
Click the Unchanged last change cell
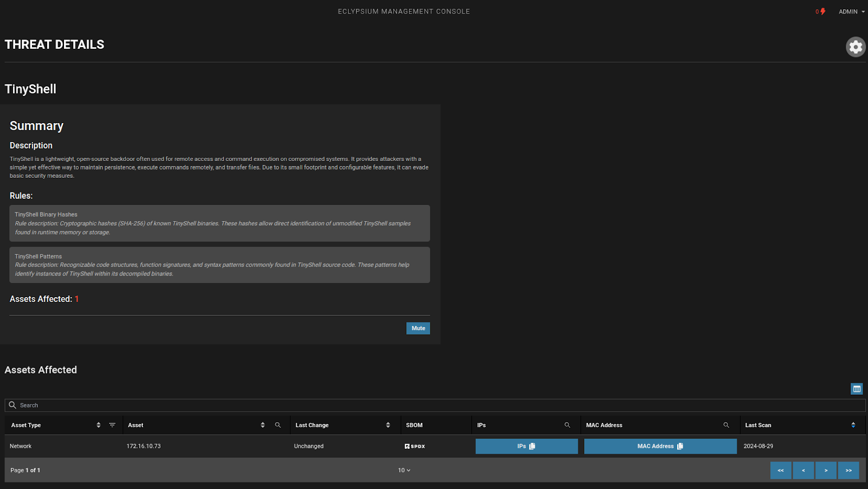click(309, 446)
